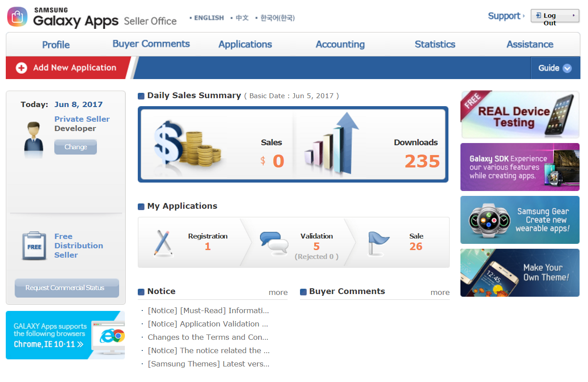Click the Log Out door icon
This screenshot has height=382, width=588.
(x=538, y=15)
